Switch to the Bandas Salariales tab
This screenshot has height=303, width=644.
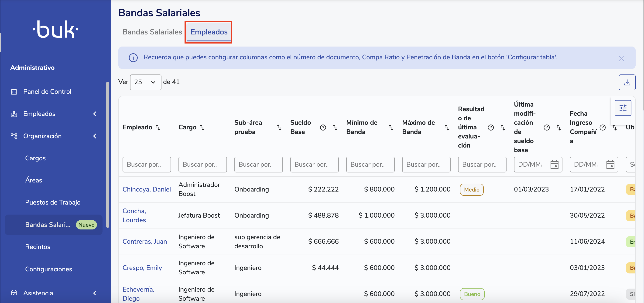coord(152,32)
